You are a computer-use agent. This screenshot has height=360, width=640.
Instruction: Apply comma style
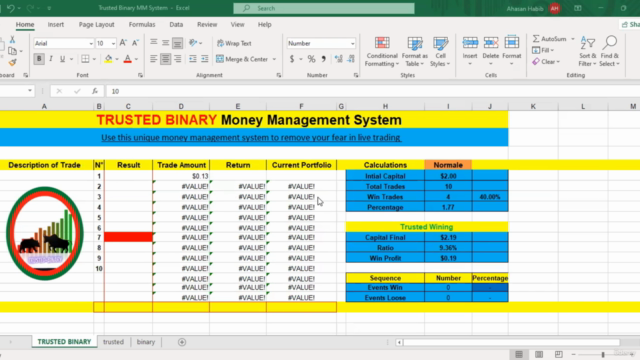point(323,59)
